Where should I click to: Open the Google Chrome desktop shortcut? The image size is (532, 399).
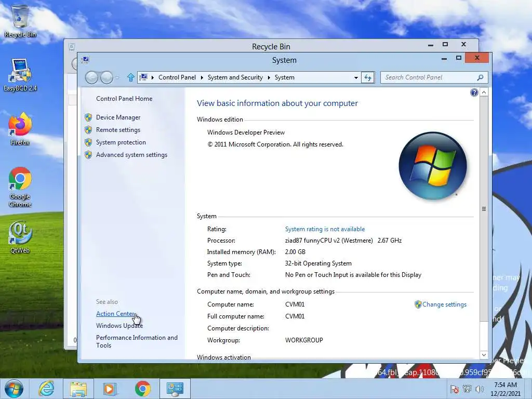tap(20, 187)
